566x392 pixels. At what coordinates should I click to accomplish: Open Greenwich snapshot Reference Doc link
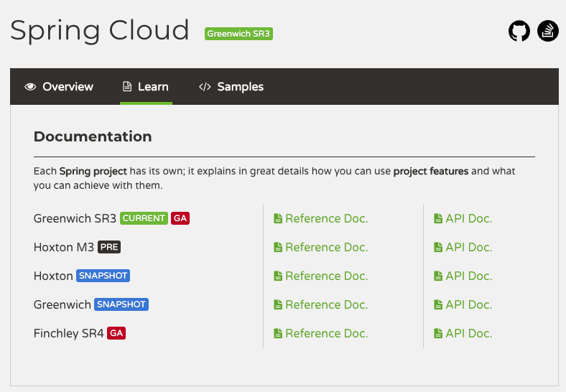(x=326, y=305)
